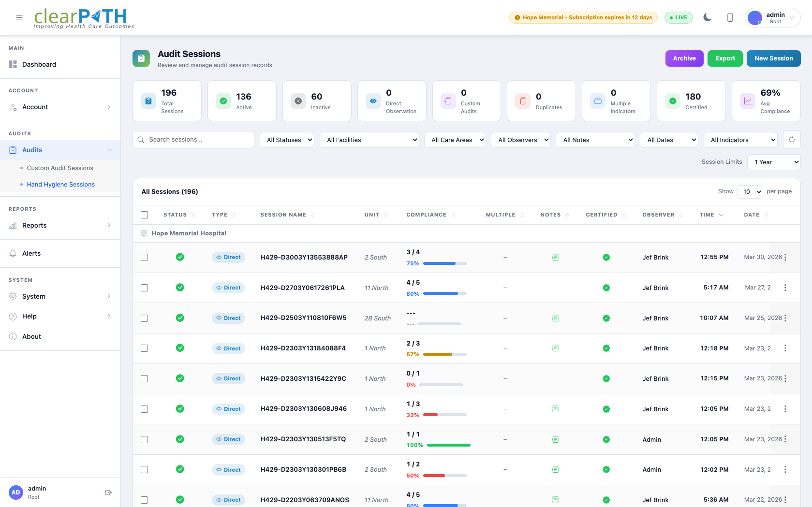Click the New Session button
The height and width of the screenshot is (507, 812).
tap(773, 58)
